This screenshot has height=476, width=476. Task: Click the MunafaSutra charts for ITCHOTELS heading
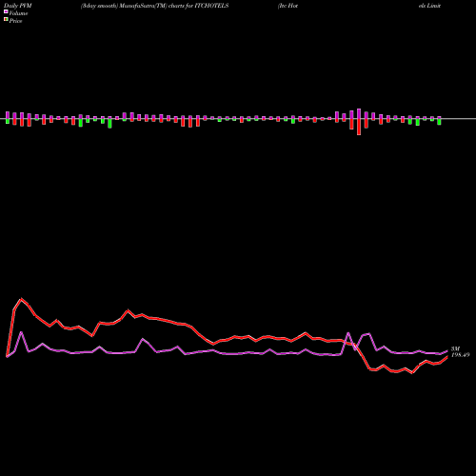click(154, 6)
